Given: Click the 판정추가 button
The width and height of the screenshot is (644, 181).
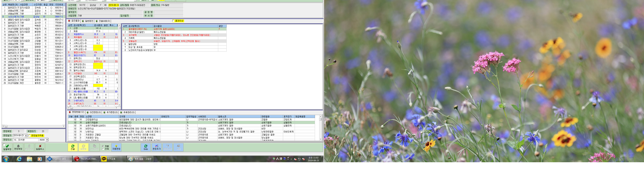Looking at the screenshot, I should [x=157, y=147].
